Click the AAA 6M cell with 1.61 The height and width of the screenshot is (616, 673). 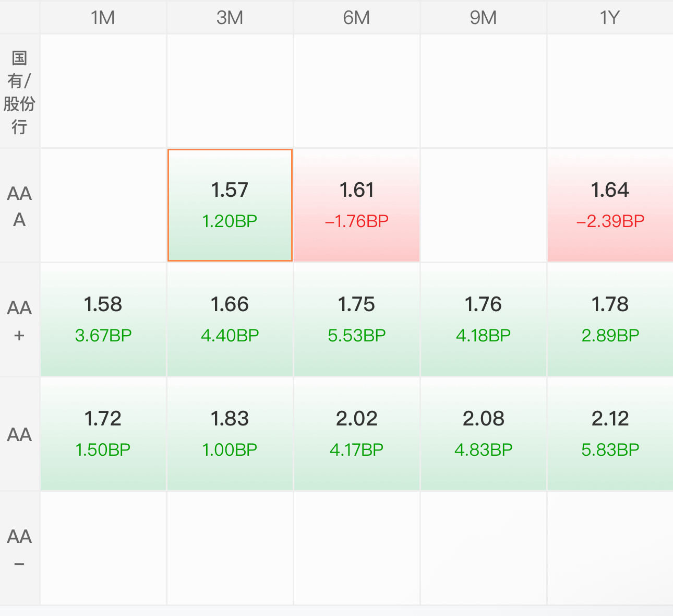pos(357,205)
